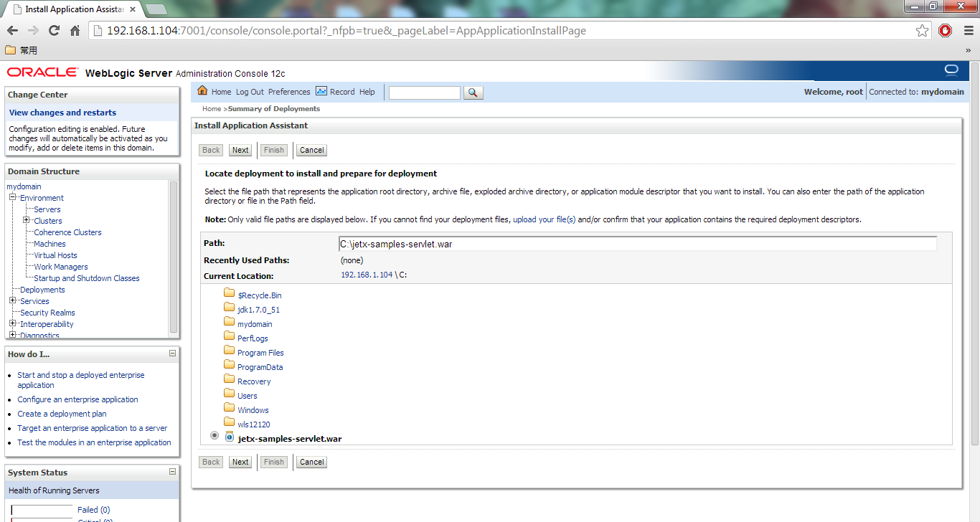980x522 pixels.
Task: Click the red stop-hand extension icon
Action: [946, 31]
